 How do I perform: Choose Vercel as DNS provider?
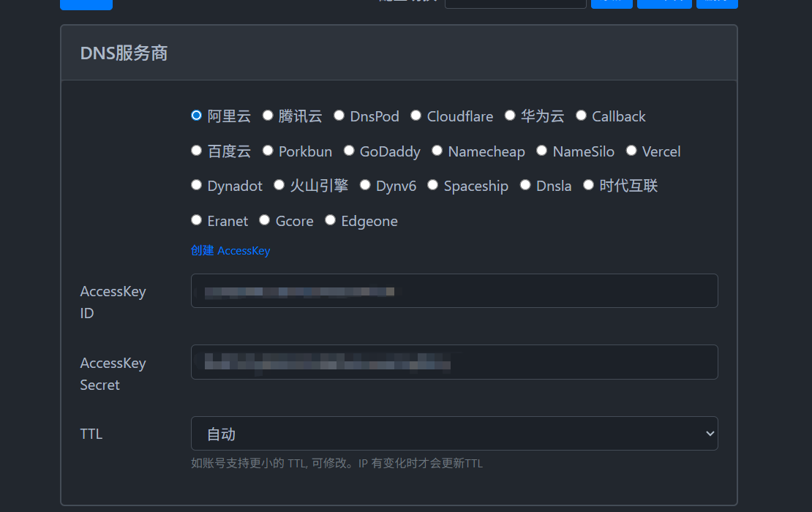631,151
